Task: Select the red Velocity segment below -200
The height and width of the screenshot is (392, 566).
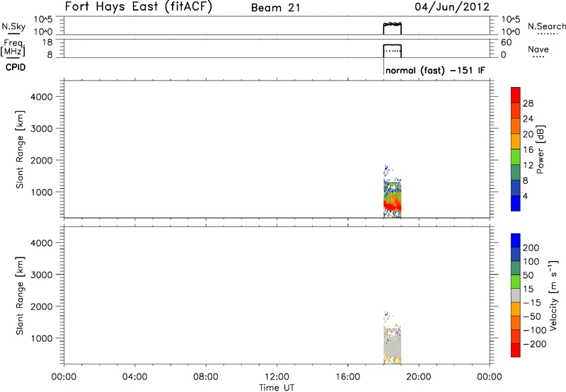Action: [x=516, y=350]
